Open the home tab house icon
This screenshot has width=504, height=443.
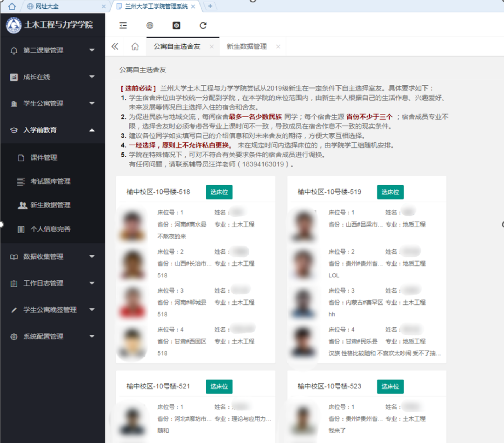pos(135,47)
